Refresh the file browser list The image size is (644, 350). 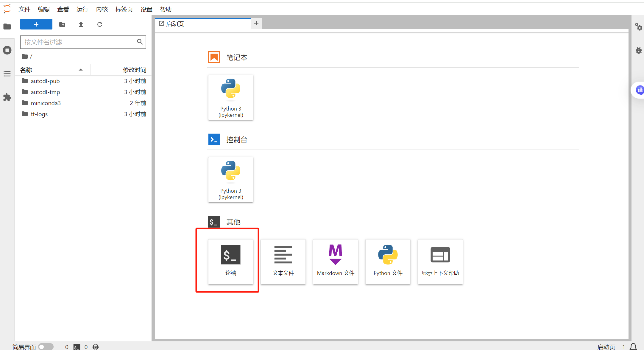pos(100,24)
